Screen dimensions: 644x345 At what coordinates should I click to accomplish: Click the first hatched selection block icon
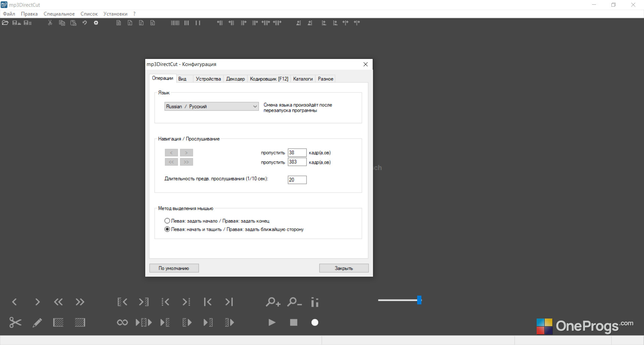point(58,323)
